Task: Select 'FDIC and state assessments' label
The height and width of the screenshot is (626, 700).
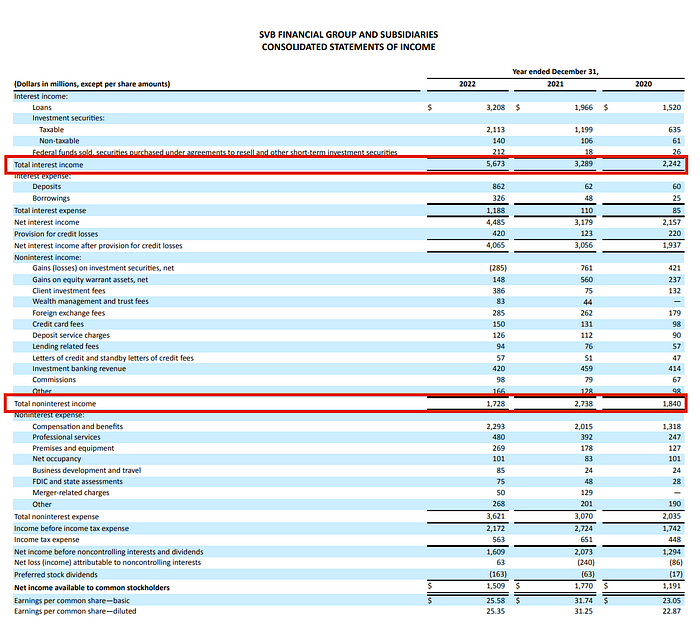Action: click(x=77, y=482)
